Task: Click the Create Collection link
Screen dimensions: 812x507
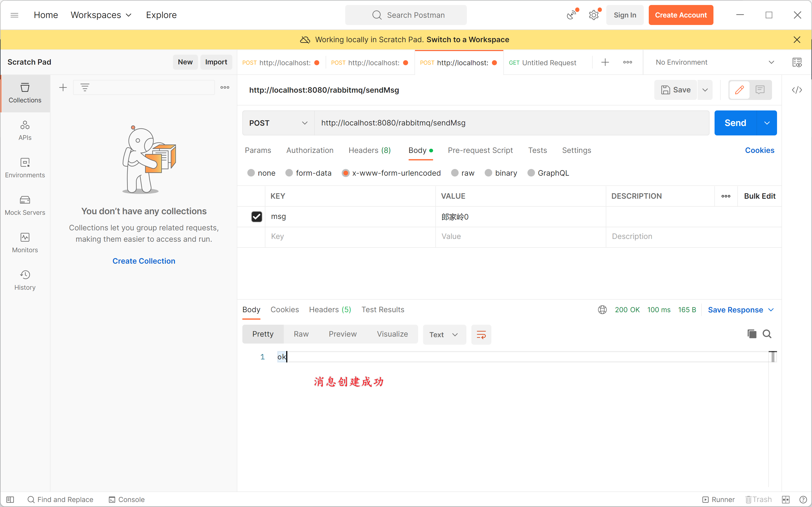Action: tap(144, 261)
